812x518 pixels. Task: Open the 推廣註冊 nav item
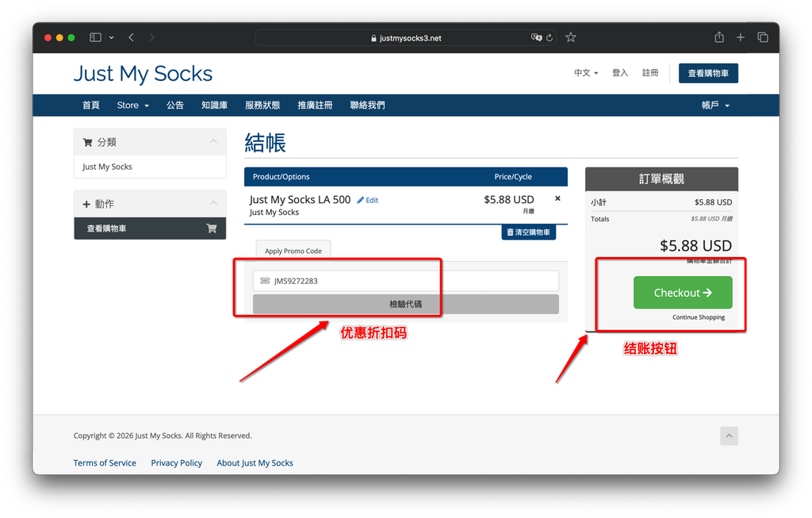(315, 106)
